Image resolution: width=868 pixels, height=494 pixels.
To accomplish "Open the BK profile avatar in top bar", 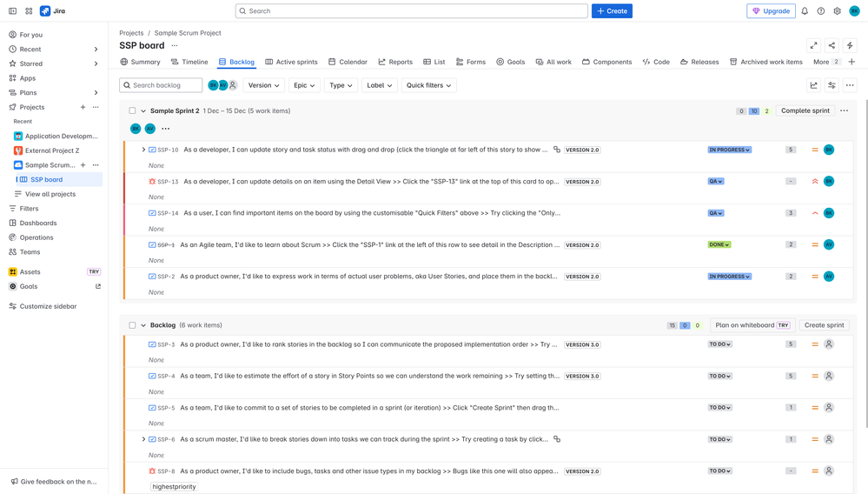I will (x=854, y=11).
